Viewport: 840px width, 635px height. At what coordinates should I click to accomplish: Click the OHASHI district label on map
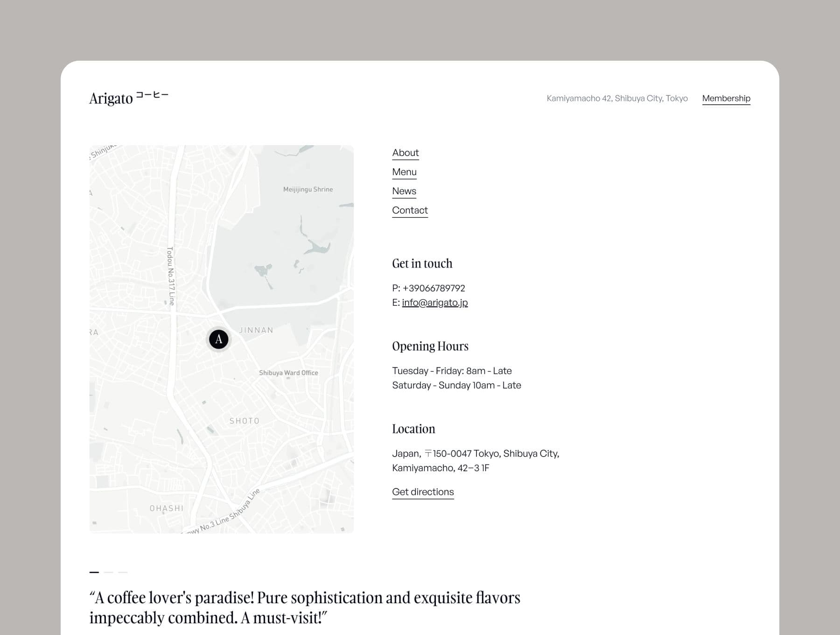(x=166, y=508)
